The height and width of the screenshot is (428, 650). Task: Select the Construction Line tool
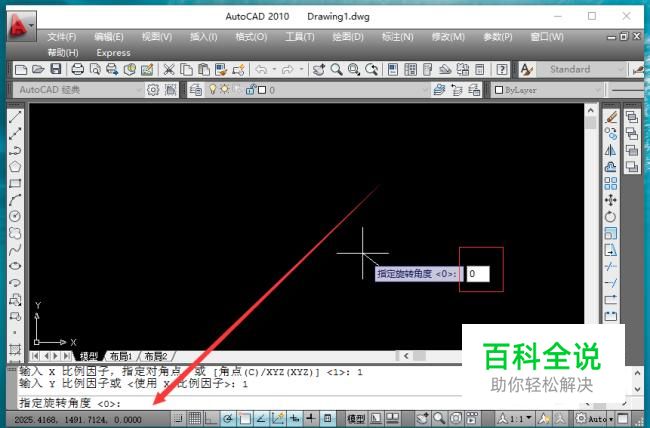coord(15,133)
